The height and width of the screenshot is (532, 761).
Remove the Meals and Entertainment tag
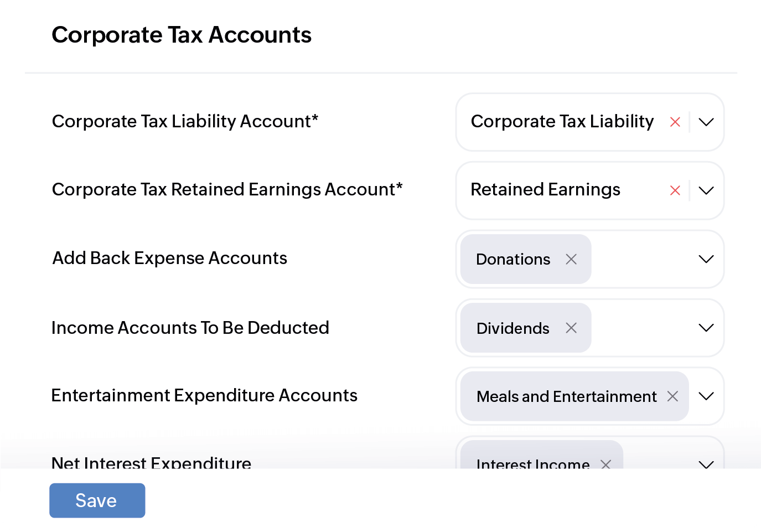672,396
